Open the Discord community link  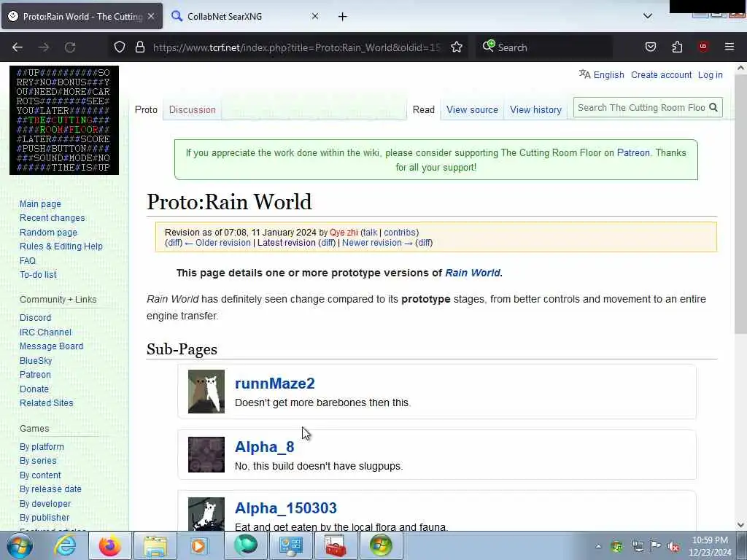point(35,318)
